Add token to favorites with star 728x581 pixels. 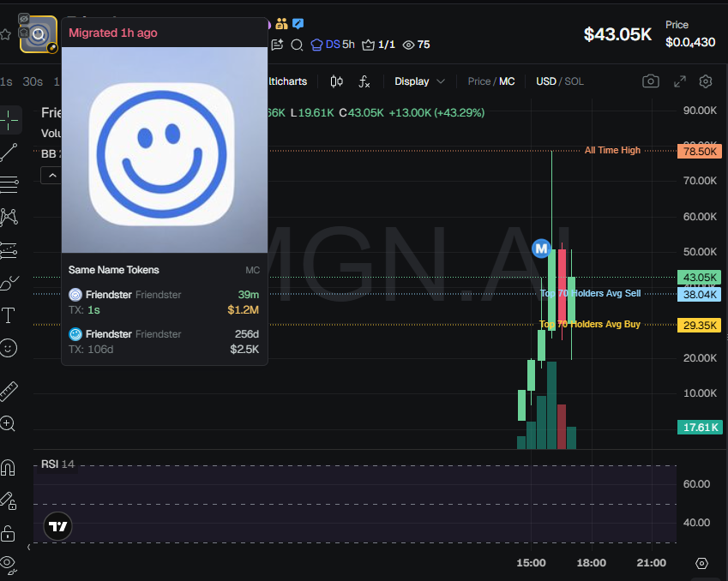coord(5,34)
